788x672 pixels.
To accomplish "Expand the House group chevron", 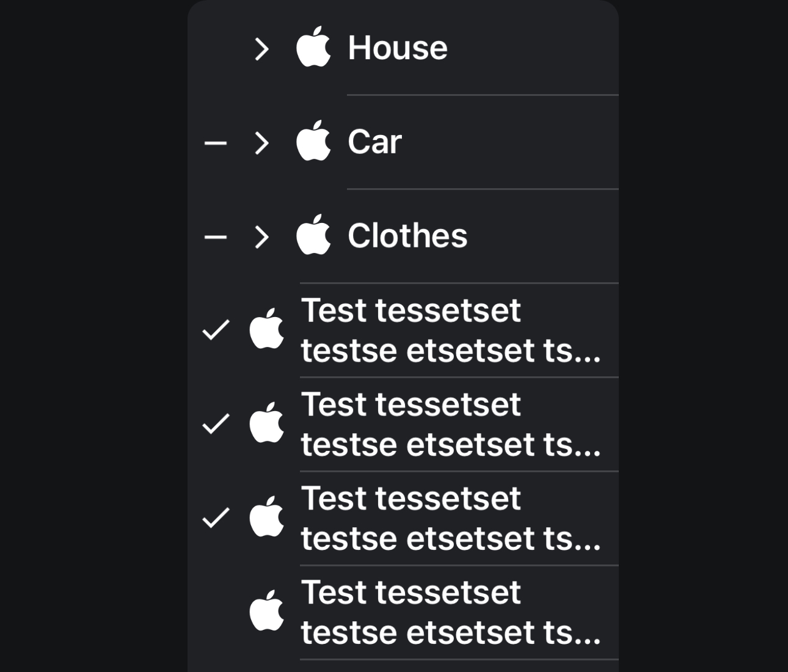I will 261,49.
